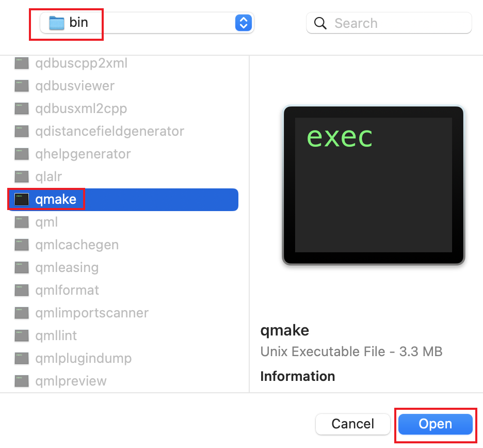Click the qmake executable file icon
The height and width of the screenshot is (448, 483).
(x=22, y=200)
